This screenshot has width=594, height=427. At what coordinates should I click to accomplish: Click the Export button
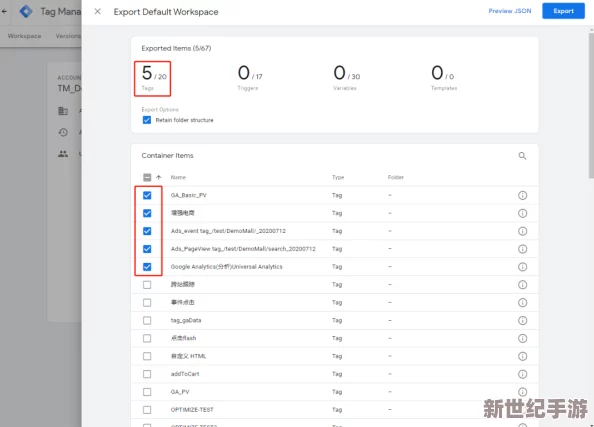563,11
